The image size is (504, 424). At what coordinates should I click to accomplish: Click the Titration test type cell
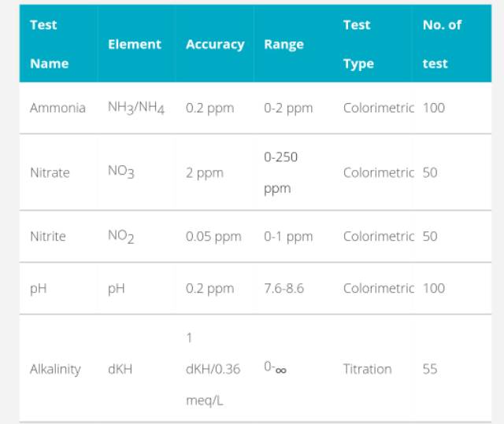[x=367, y=369]
